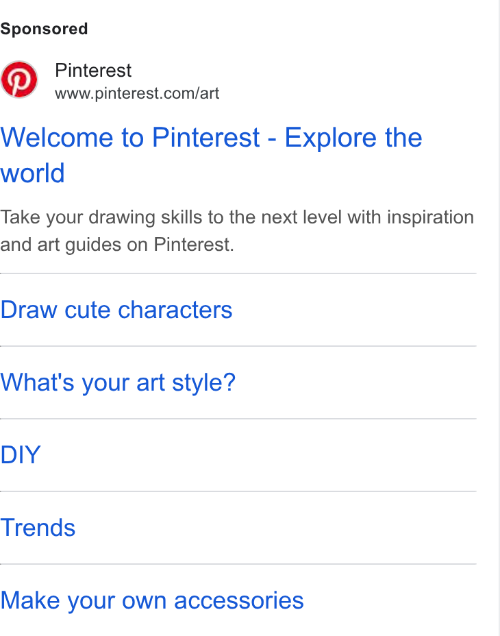Click the white 'P' inside the Pinterest logo

click(x=19, y=80)
